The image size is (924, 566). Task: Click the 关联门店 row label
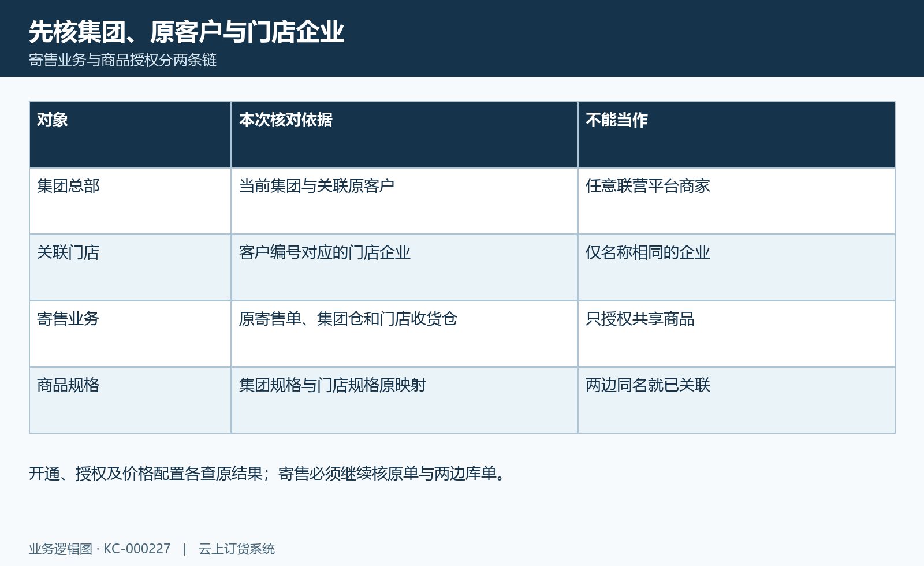[130, 267]
